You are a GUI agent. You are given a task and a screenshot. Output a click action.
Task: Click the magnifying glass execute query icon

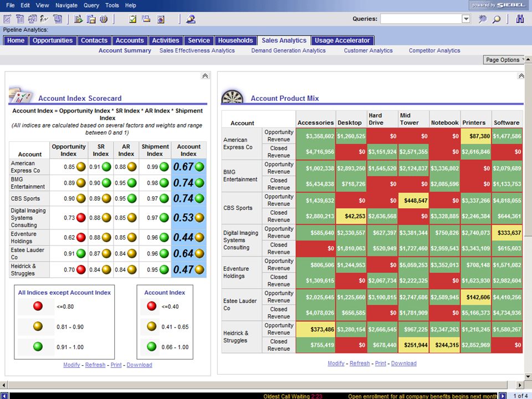tap(497, 19)
